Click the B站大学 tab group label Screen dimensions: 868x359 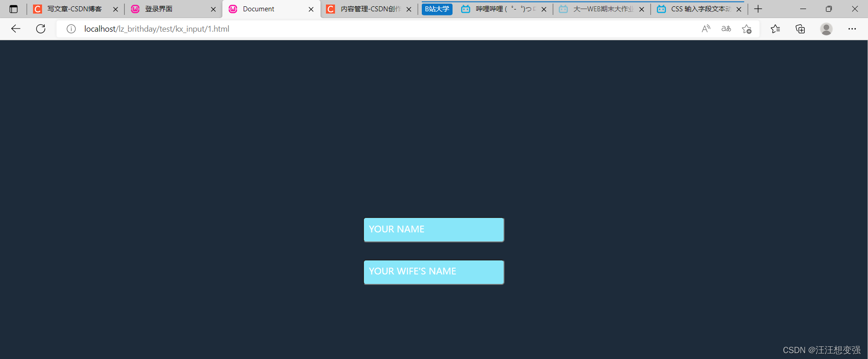coord(437,9)
